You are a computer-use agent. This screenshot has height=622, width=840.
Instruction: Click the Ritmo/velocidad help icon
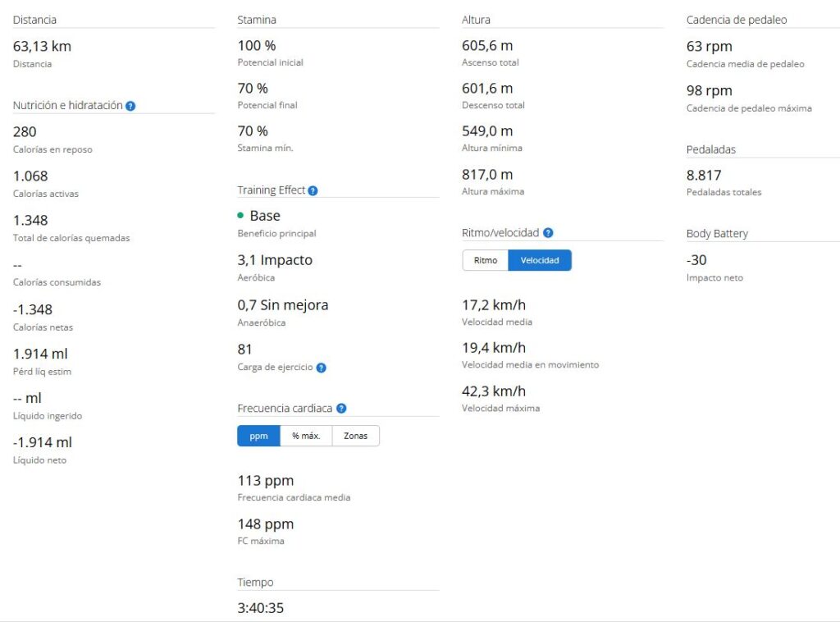tap(548, 233)
